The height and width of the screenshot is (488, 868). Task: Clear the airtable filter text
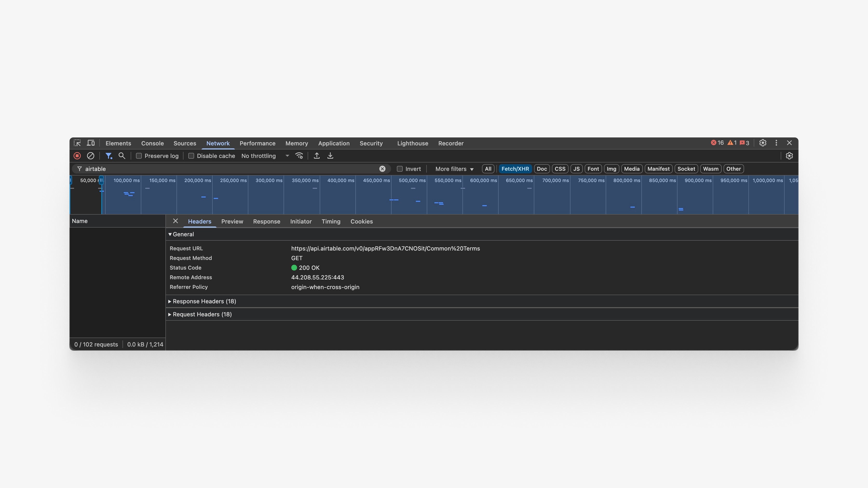[x=382, y=169]
